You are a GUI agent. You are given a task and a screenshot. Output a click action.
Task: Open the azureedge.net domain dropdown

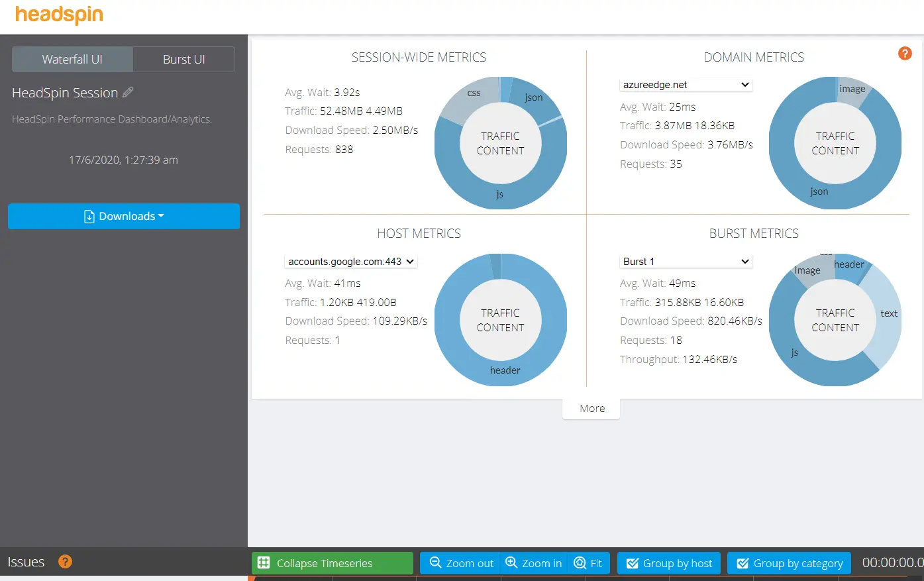(686, 84)
